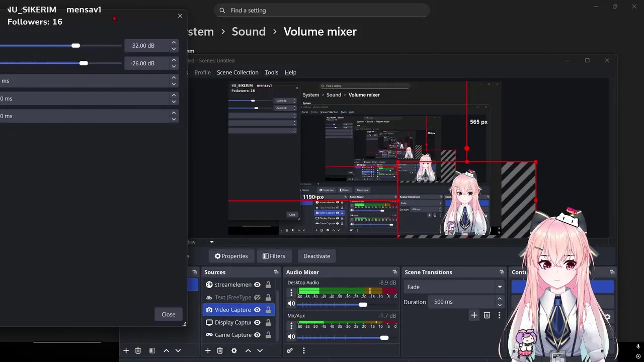
Task: Toggle visibility of Video Capture source
Action: tap(257, 310)
